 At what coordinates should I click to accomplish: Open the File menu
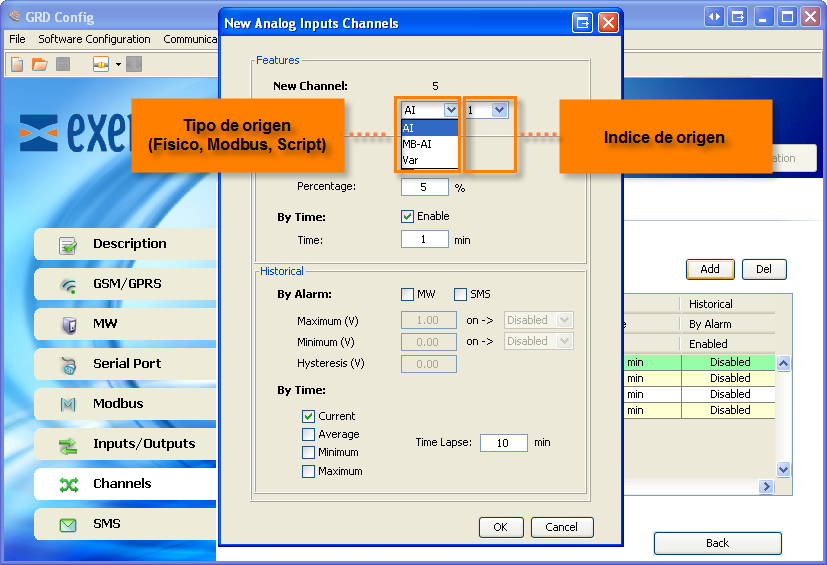[17, 39]
